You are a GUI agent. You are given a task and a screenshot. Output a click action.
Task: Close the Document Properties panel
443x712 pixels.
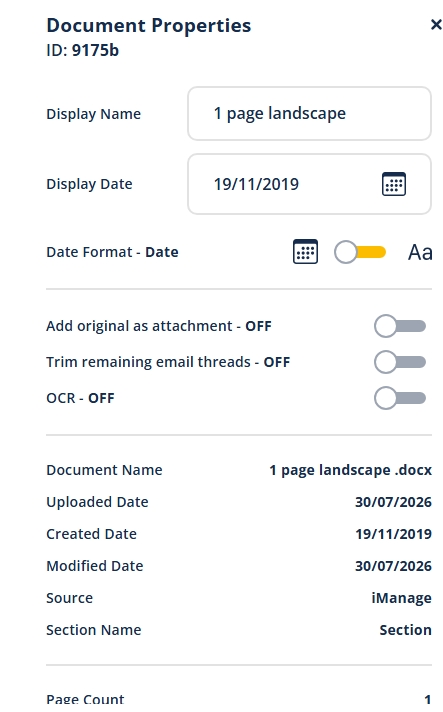click(x=436, y=25)
